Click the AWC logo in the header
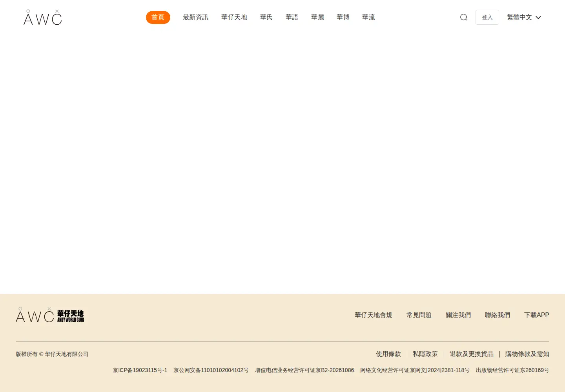This screenshot has height=392, width=565. pyautogui.click(x=42, y=17)
